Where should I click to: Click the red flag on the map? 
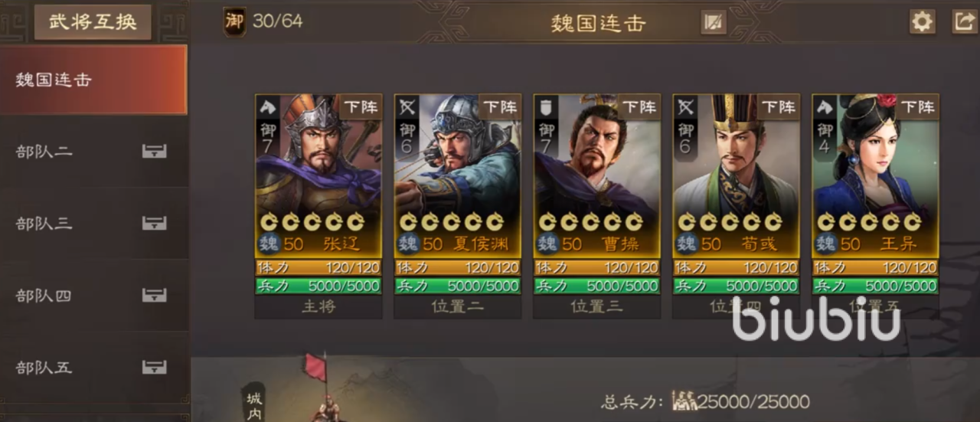click(x=315, y=366)
